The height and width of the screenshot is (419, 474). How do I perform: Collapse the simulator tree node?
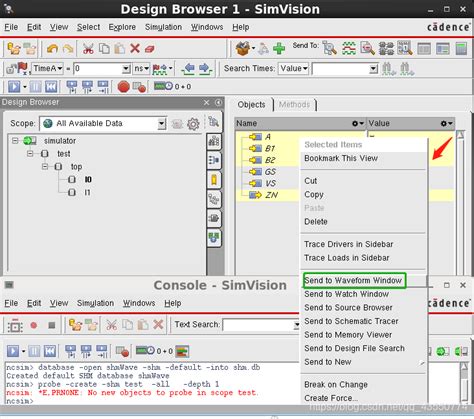coord(15,141)
